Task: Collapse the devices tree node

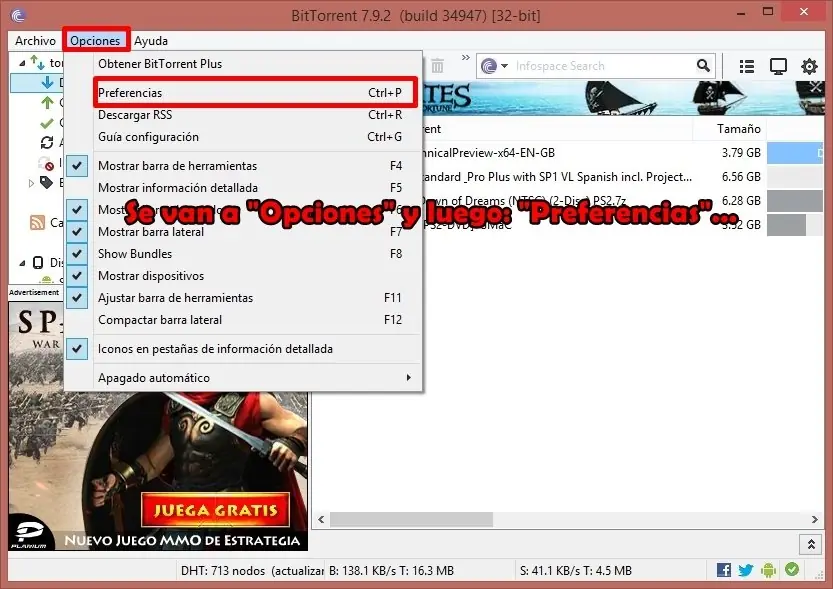Action: (x=22, y=262)
